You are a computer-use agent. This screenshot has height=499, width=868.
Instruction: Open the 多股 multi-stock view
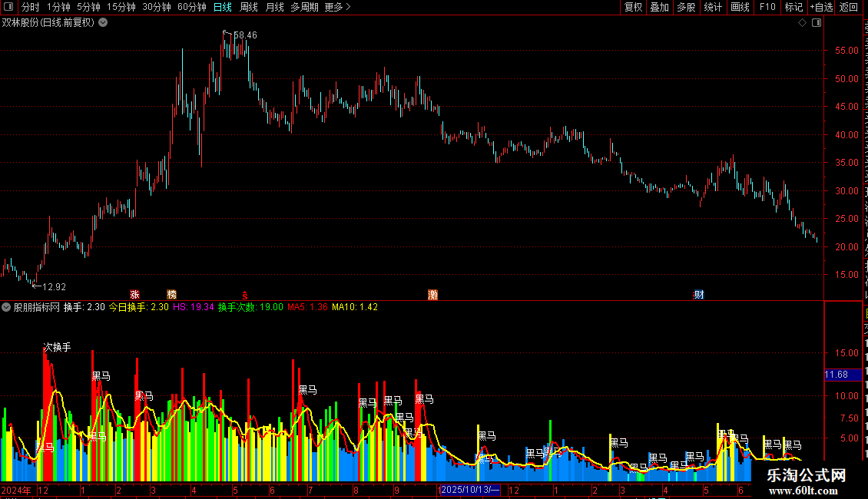click(x=686, y=7)
